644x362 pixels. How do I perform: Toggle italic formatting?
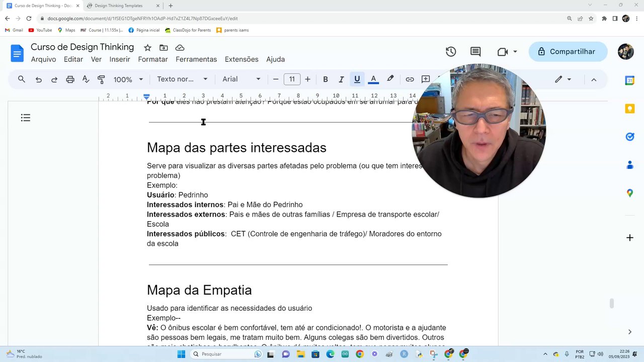[x=341, y=79]
